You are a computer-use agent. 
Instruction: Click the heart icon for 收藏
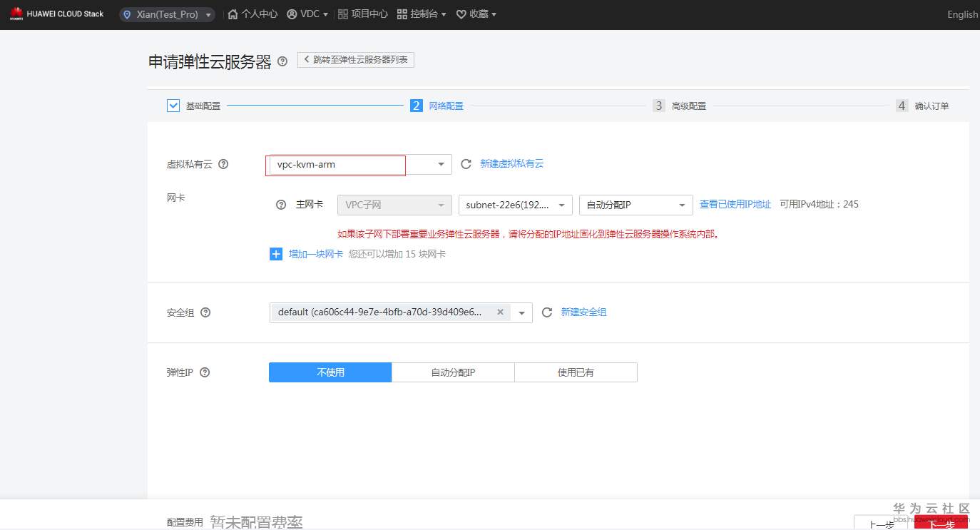coord(461,14)
